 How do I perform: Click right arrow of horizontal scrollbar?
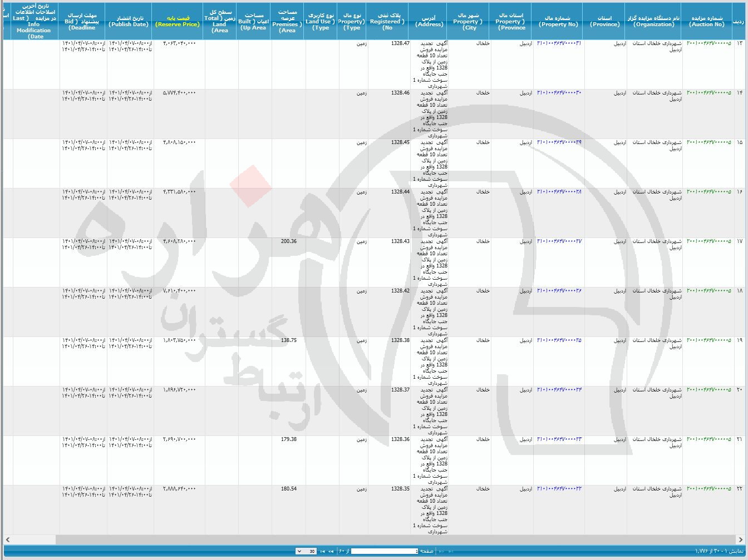click(740, 539)
